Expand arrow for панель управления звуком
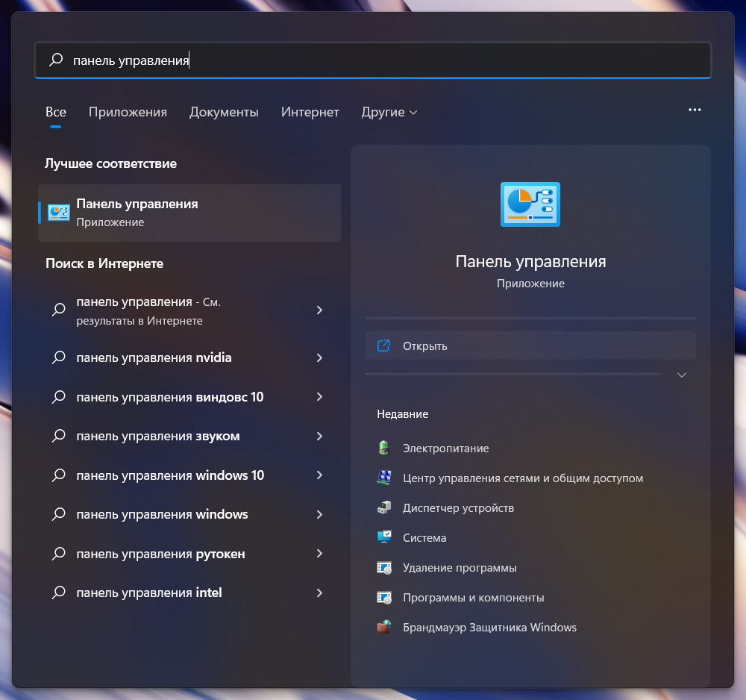Viewport: 746px width, 700px height. [319, 436]
